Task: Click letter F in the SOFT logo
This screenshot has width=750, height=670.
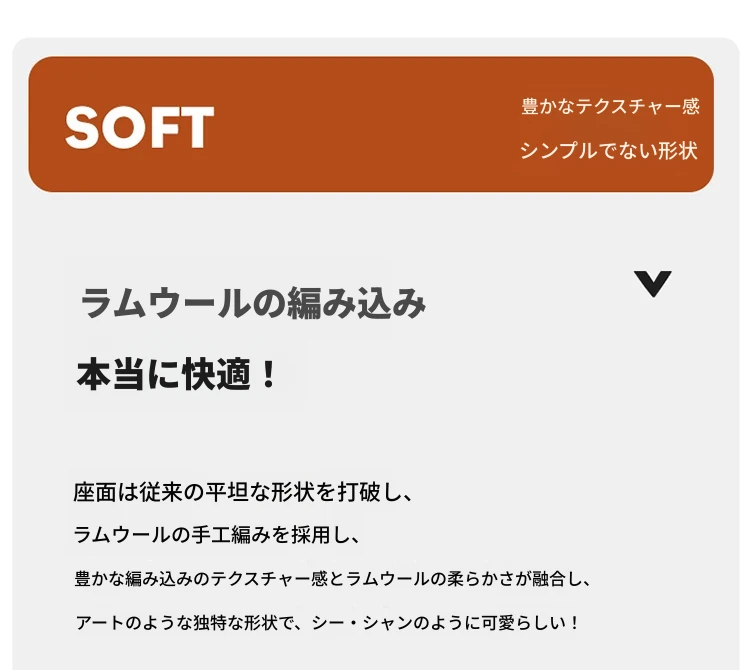Action: point(161,127)
